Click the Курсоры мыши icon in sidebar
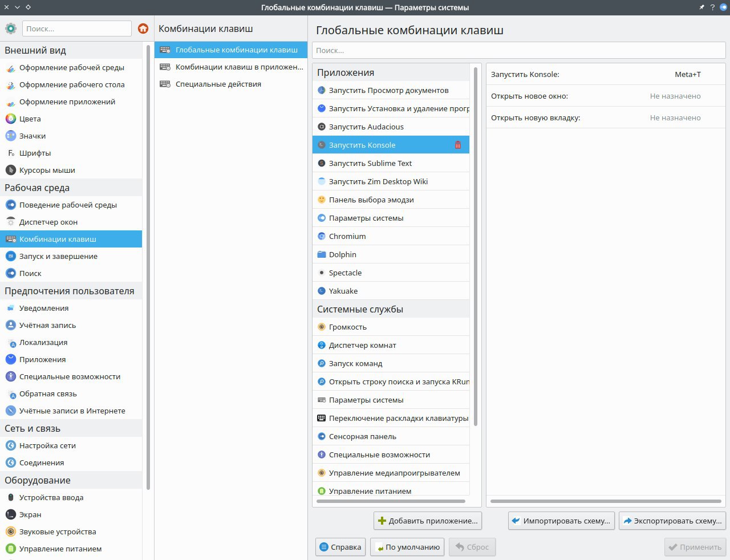 [x=11, y=170]
